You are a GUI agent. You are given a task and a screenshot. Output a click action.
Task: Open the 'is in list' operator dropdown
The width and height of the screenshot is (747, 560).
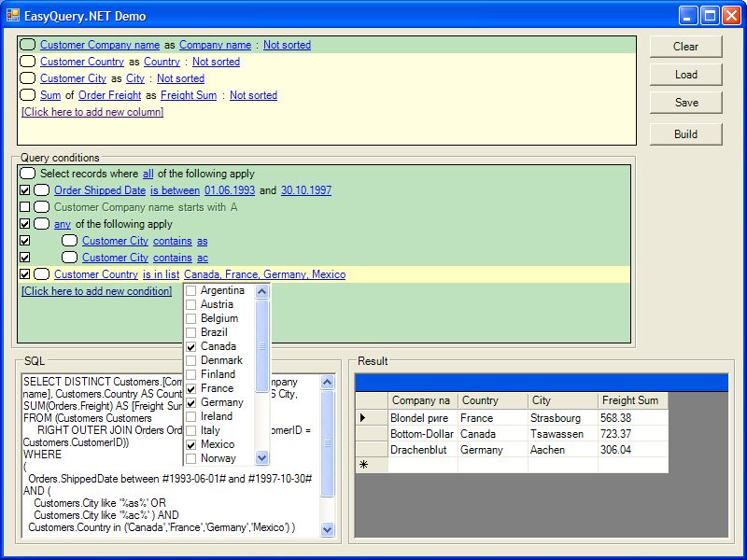[160, 274]
